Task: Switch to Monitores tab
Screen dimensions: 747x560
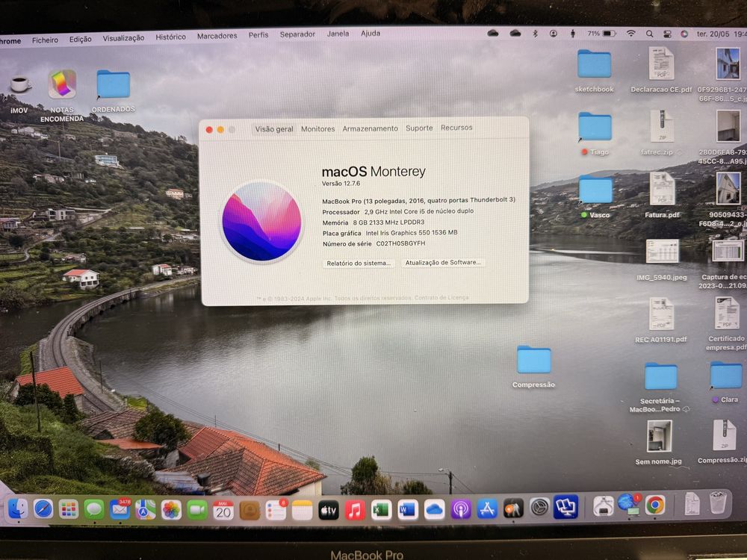Action: (317, 129)
